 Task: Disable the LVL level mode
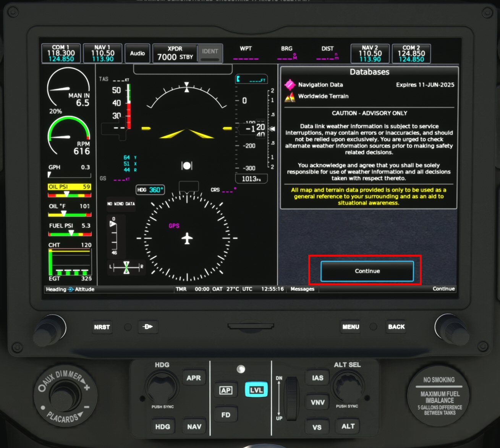click(x=256, y=390)
